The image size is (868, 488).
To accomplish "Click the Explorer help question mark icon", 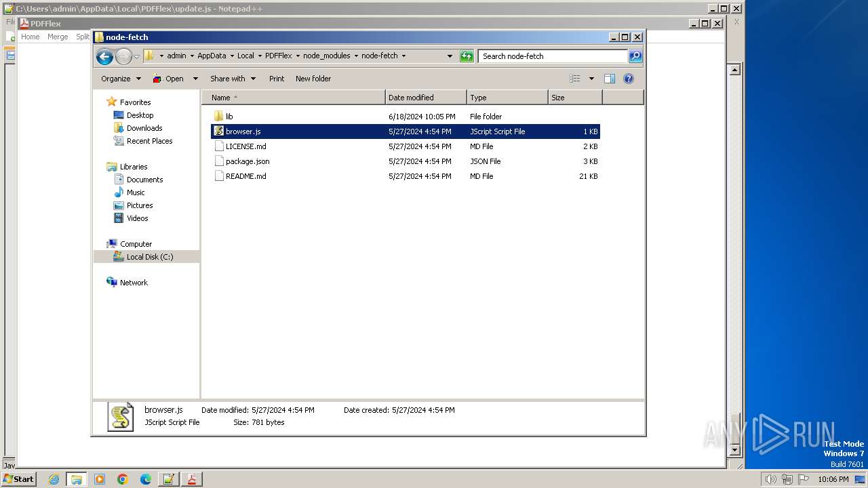I will coord(629,79).
